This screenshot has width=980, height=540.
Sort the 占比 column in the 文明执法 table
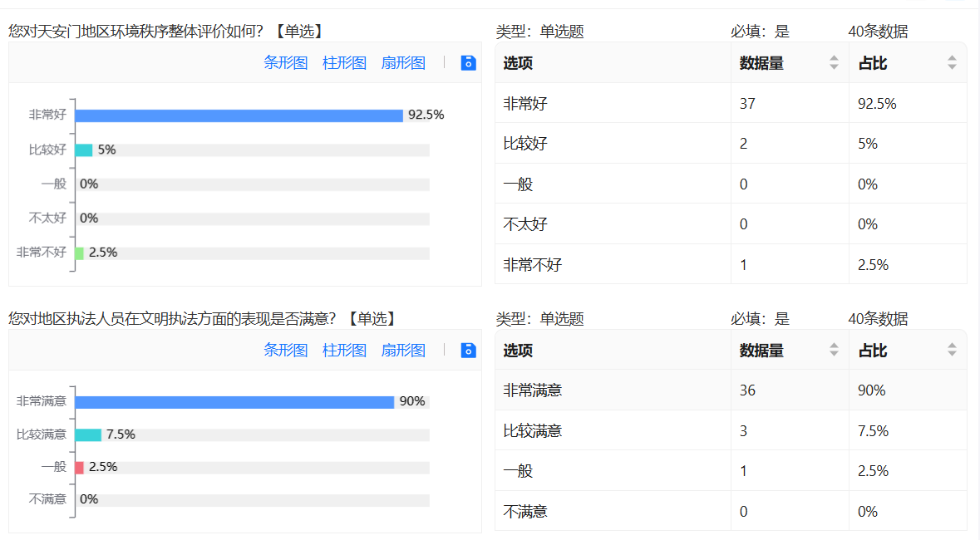tap(952, 351)
